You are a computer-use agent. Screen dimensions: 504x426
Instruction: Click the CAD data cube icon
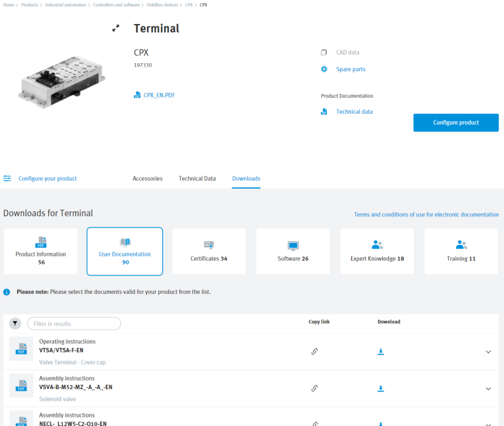pyautogui.click(x=324, y=52)
